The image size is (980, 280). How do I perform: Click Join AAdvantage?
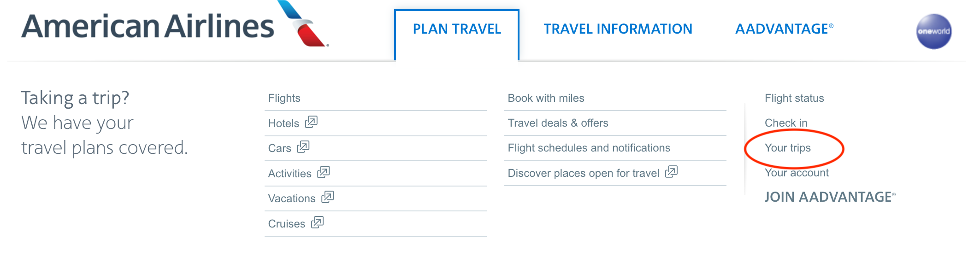(x=829, y=197)
